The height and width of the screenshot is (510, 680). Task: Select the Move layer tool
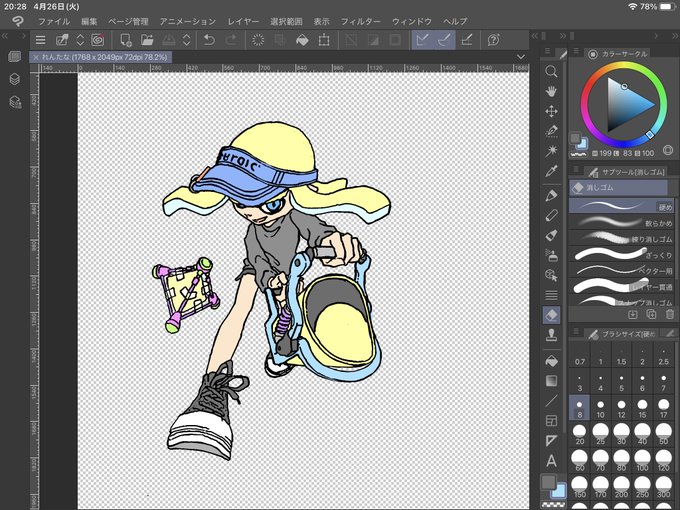[551, 111]
